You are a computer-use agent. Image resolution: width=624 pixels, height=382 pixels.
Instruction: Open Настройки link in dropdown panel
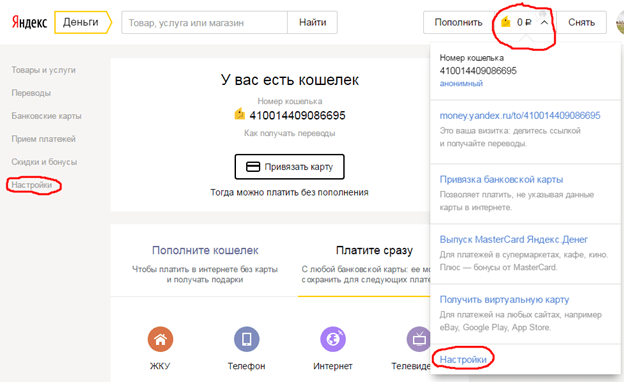(x=463, y=360)
